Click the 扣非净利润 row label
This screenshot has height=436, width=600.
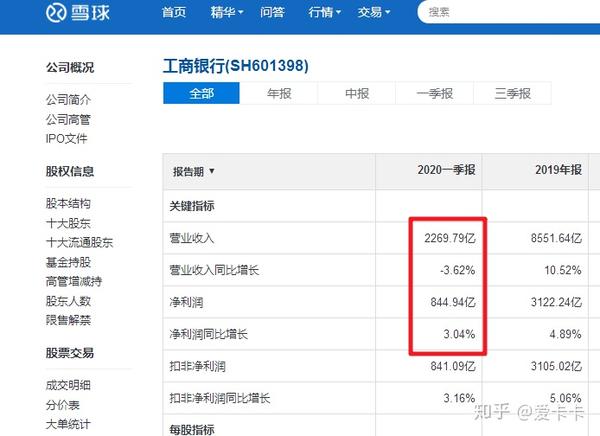point(198,366)
